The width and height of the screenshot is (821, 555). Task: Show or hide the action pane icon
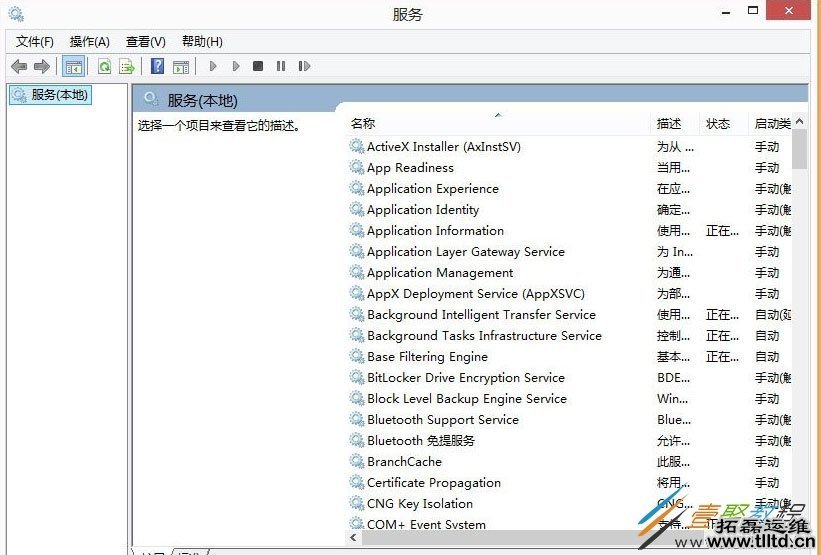click(x=181, y=66)
